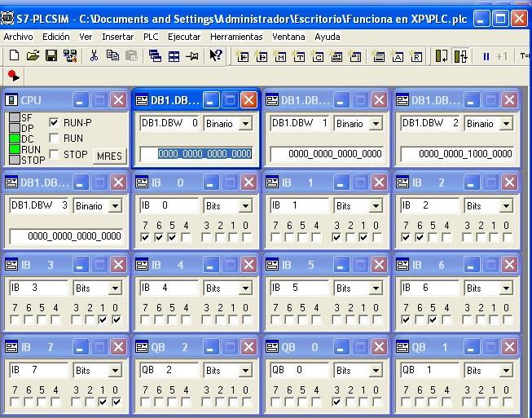
Task: Click the IB 4 address field
Action: (x=169, y=288)
